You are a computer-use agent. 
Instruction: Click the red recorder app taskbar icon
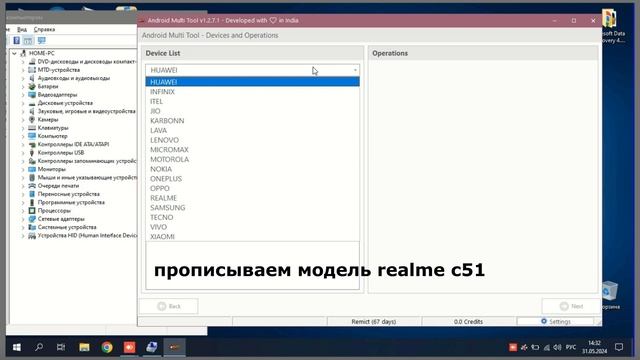[x=129, y=347]
